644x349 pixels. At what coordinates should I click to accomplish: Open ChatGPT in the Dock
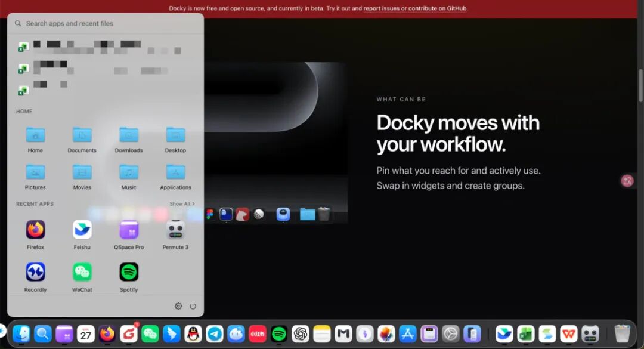pyautogui.click(x=300, y=334)
